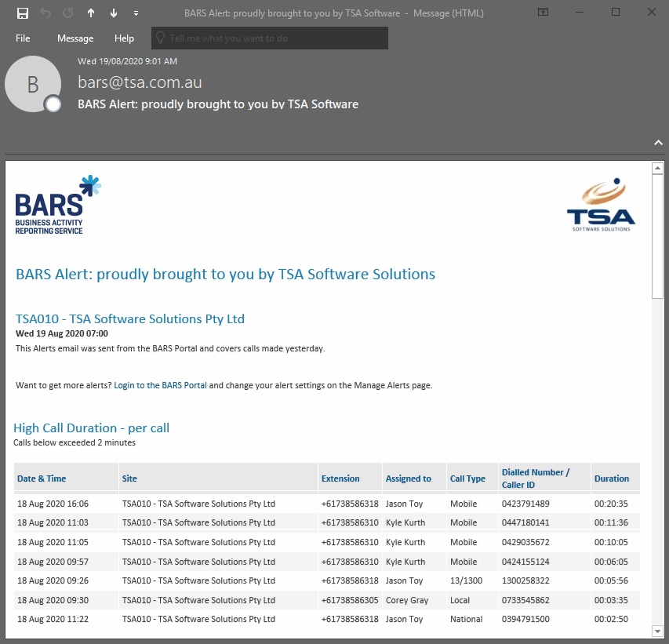Screen dimensions: 669x644
Task: Click dialled number 0394791500
Action: click(x=525, y=619)
